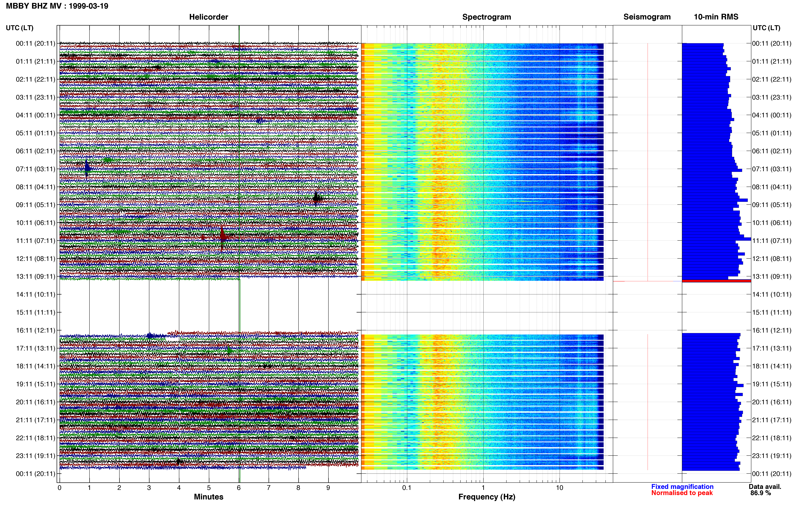Click helicorder time label '04:11 (00:11)'
Image resolution: width=812 pixels, height=508 pixels.
pyautogui.click(x=36, y=115)
